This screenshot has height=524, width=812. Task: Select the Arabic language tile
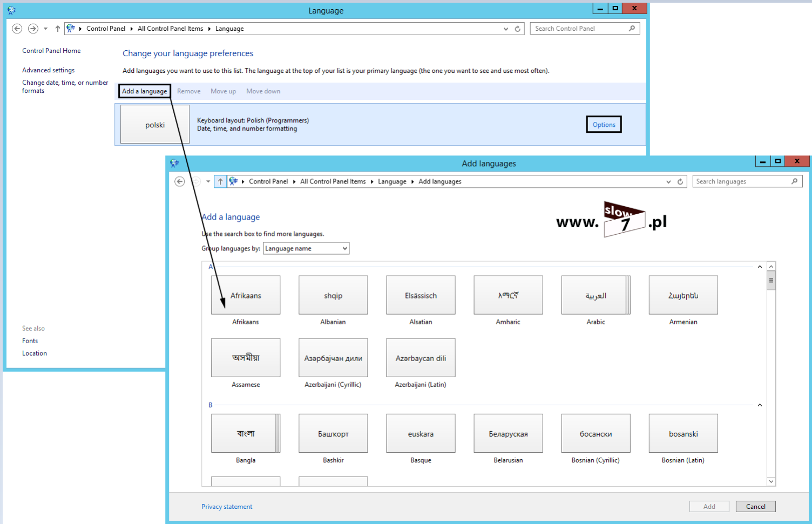tap(596, 295)
